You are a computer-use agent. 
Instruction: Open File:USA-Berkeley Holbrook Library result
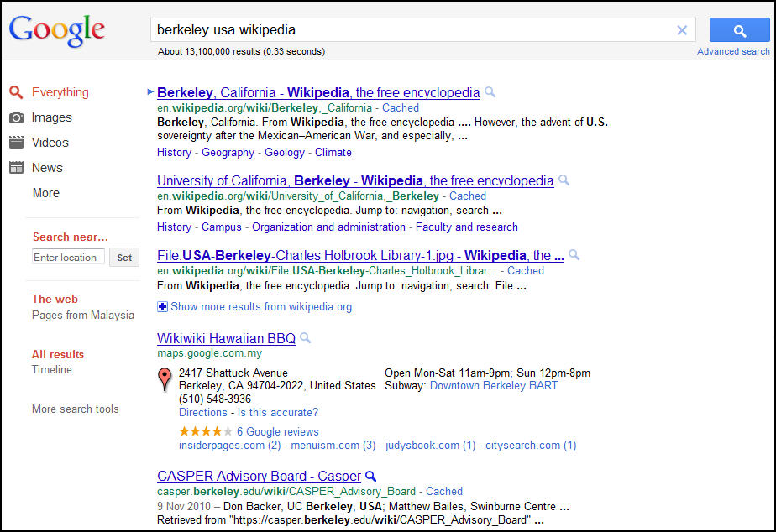click(360, 256)
